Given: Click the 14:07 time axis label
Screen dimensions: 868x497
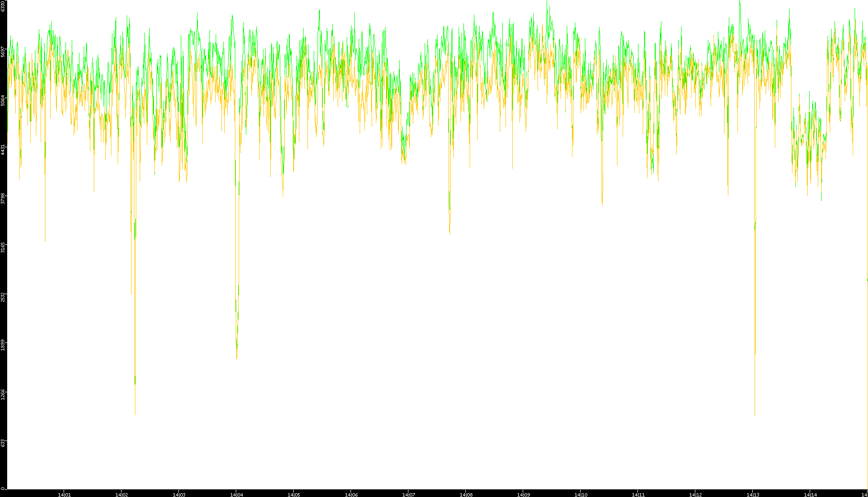Looking at the screenshot, I should (408, 495).
